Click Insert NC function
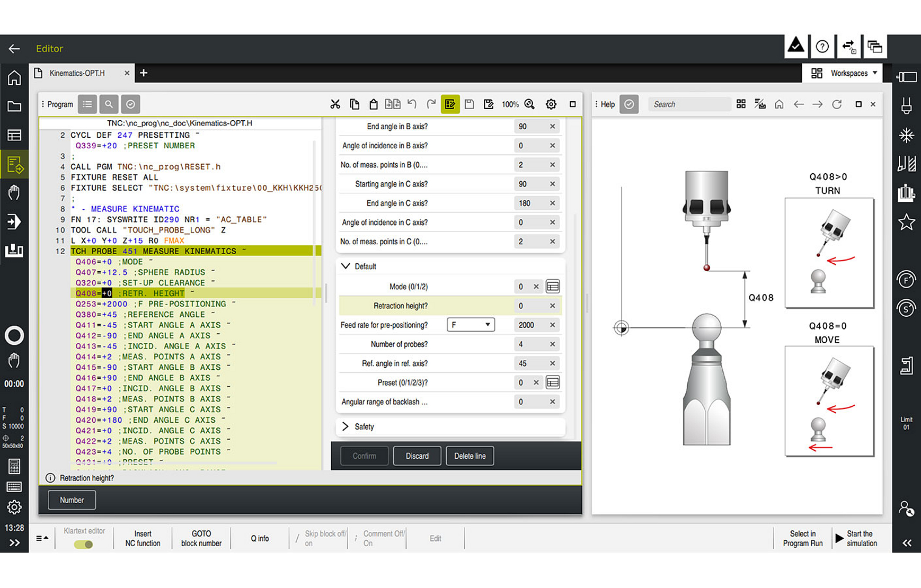 pyautogui.click(x=143, y=538)
